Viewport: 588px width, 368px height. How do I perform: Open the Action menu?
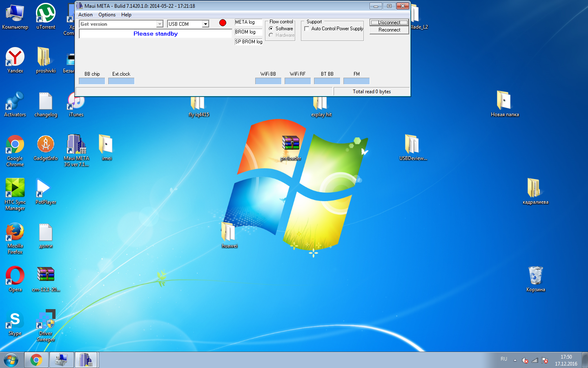85,15
